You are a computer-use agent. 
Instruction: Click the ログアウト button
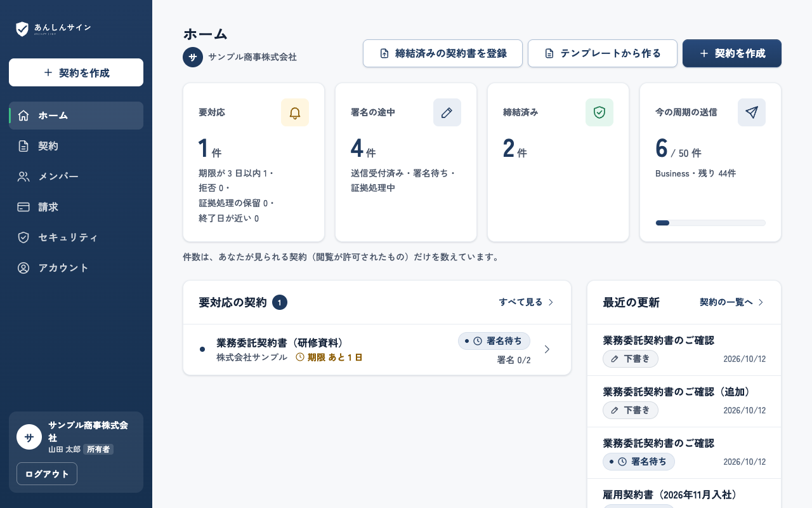(47, 474)
